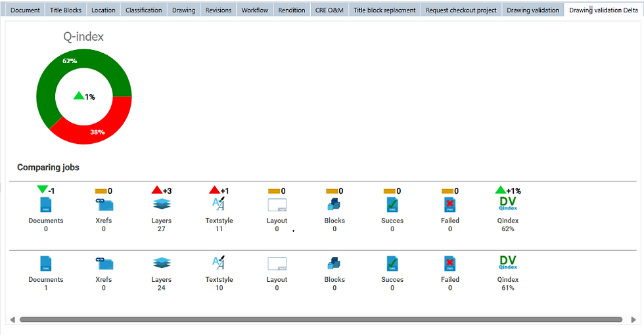Screen dimensions: 644x335
Task: Switch to the Title Blocks tab
Action: (66, 11)
